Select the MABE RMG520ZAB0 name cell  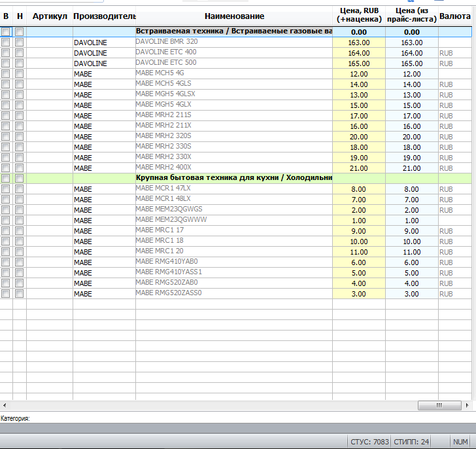(234, 283)
